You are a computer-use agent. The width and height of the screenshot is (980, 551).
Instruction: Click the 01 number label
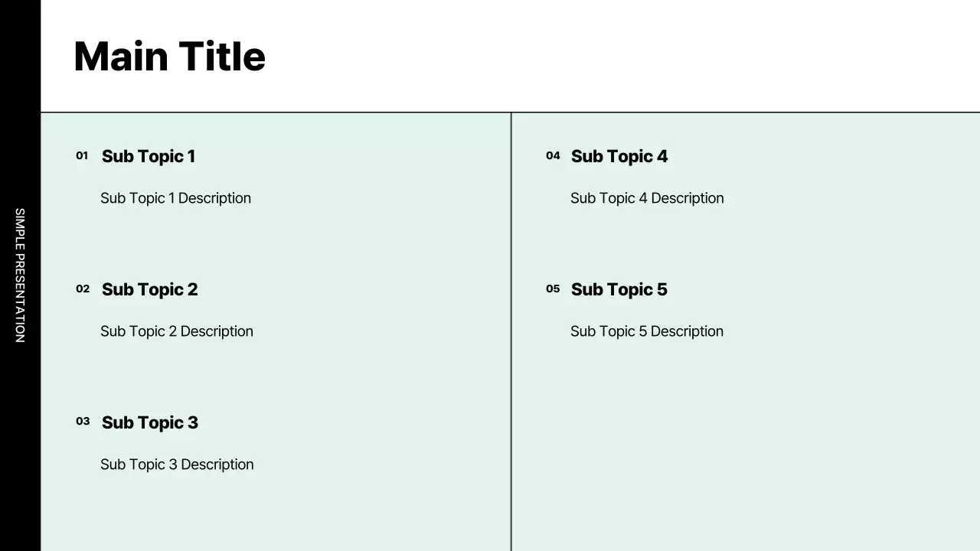[x=82, y=156]
